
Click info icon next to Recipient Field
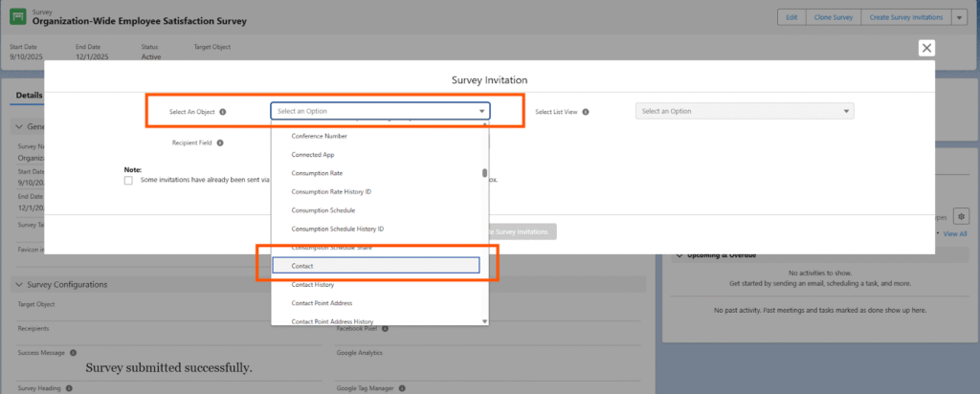click(219, 142)
